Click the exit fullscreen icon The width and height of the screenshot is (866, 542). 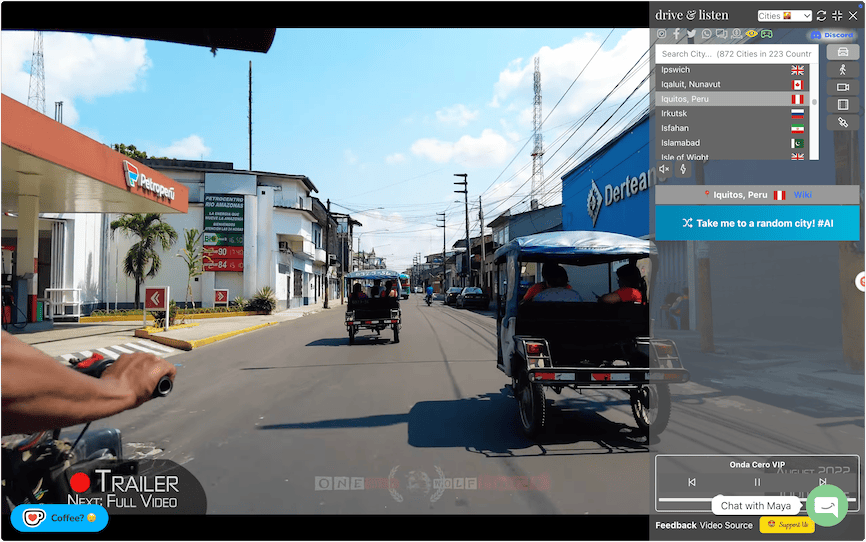pyautogui.click(x=837, y=15)
